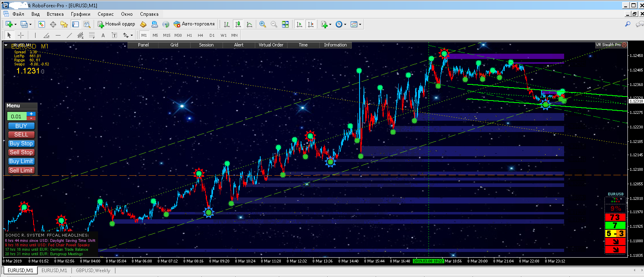This screenshot has width=644, height=277.
Task: Switch to candlestick chart mode
Action: (x=238, y=24)
